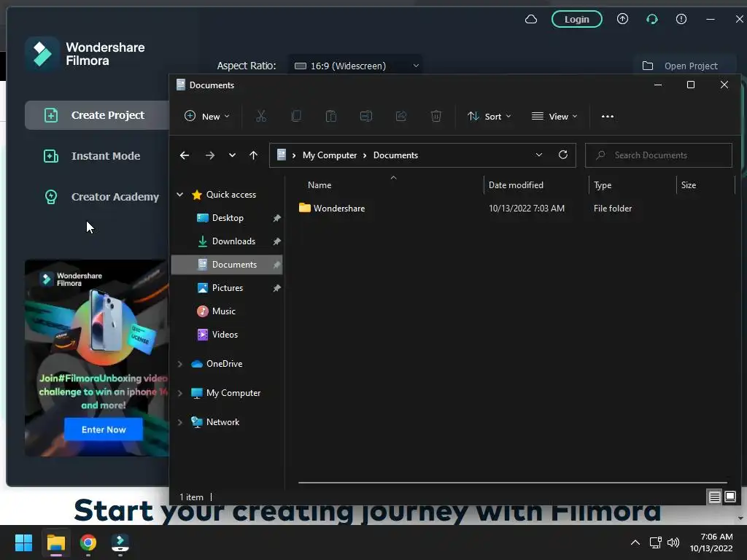Click the upload arrow icon in Filmora
The width and height of the screenshot is (747, 560).
click(622, 19)
